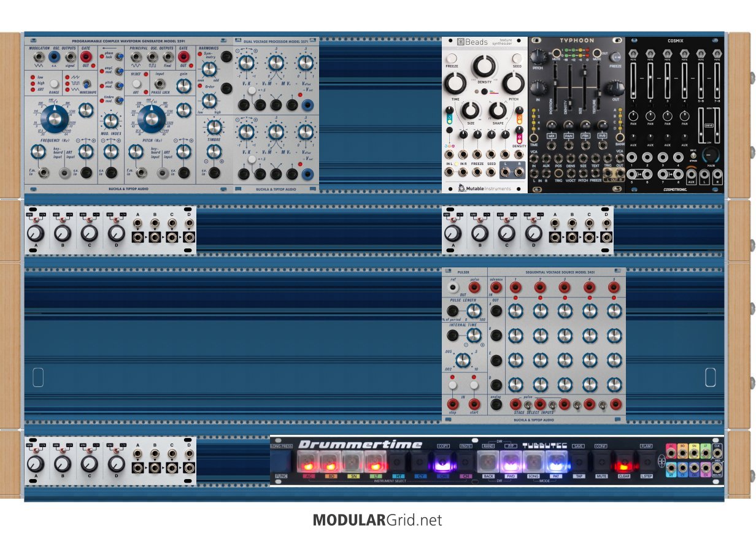Hit the TAP tempo pad on Drummertime
The height and width of the screenshot is (533, 756).
coord(579,461)
